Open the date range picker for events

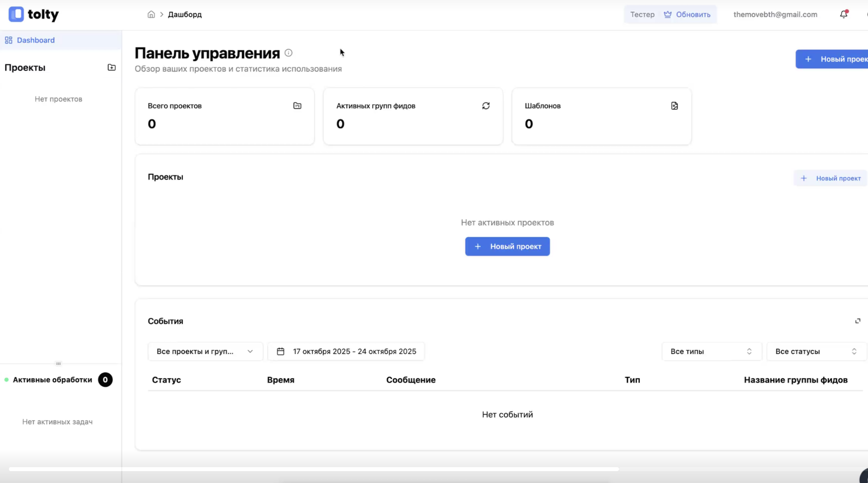click(x=346, y=352)
